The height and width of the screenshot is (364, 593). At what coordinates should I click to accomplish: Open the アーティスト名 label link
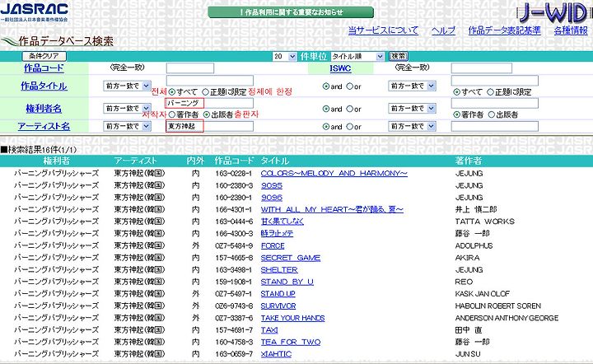click(x=44, y=126)
